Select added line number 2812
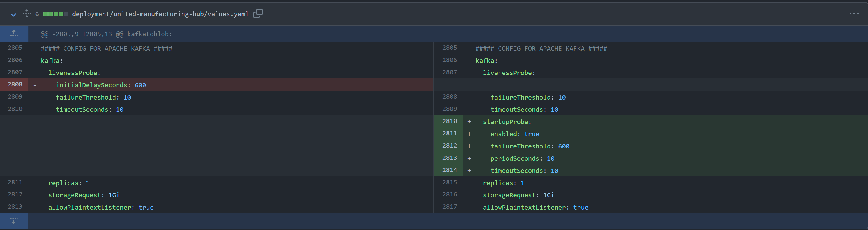 pos(450,146)
